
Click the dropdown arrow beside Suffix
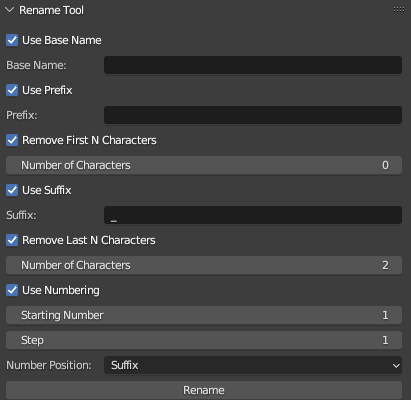tap(396, 366)
